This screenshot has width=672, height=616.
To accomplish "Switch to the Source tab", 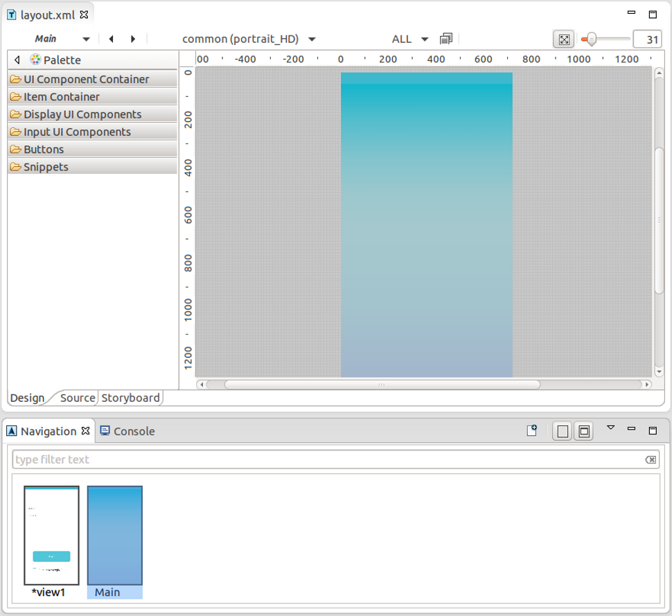I will (77, 398).
